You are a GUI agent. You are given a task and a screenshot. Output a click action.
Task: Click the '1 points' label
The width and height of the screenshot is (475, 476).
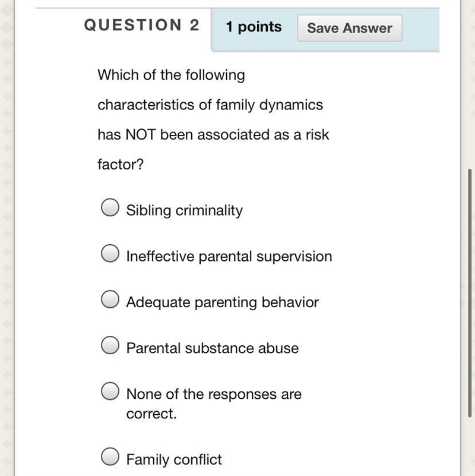254,27
